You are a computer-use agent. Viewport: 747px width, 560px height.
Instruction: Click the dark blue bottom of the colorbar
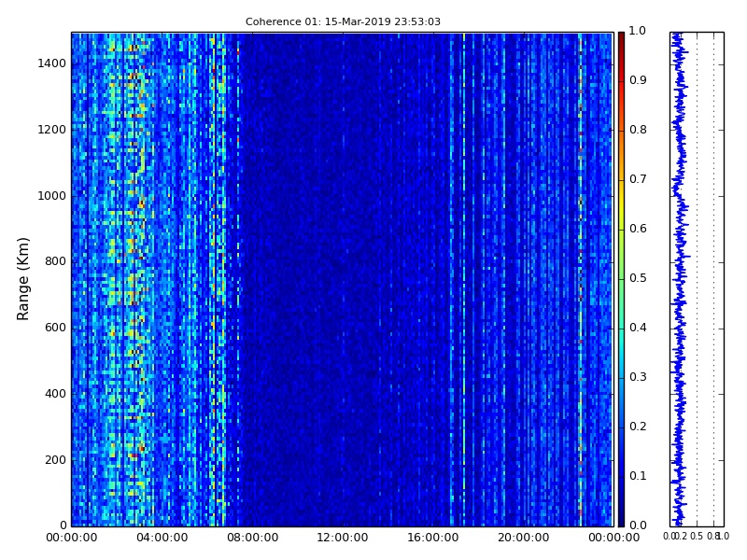pyautogui.click(x=621, y=514)
